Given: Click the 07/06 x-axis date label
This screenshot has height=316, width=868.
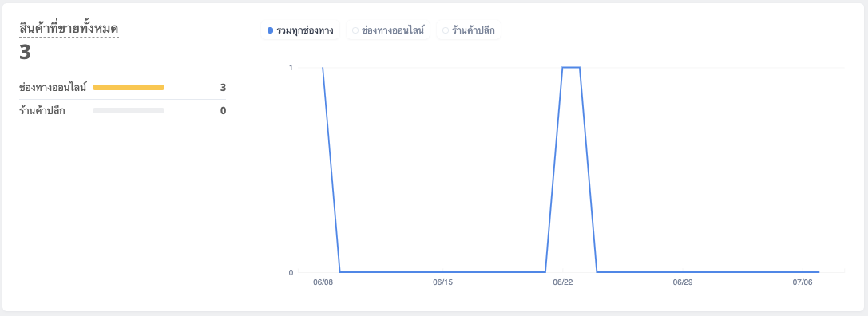Looking at the screenshot, I should (x=803, y=282).
